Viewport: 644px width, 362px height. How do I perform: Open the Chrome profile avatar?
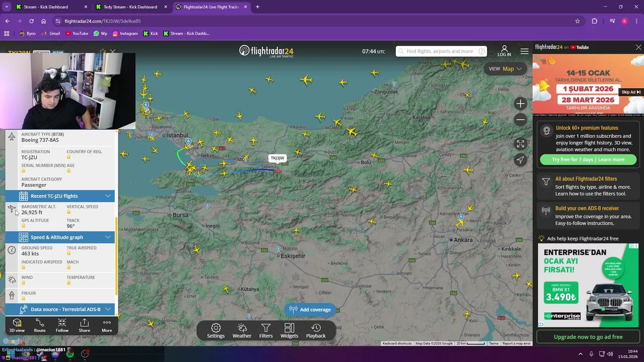pos(624,21)
